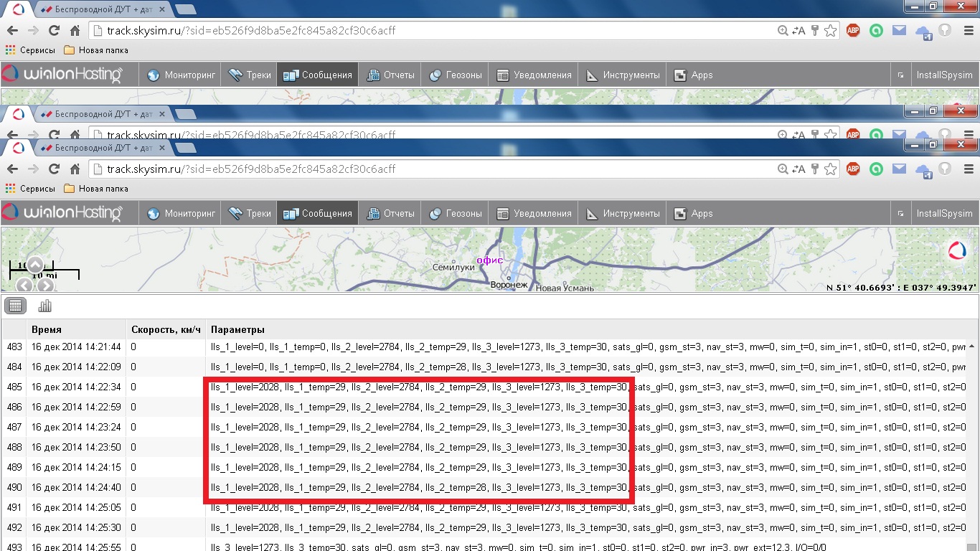Click the AdBlock Plus extension icon
Viewport: 980px width, 551px height.
(x=853, y=169)
